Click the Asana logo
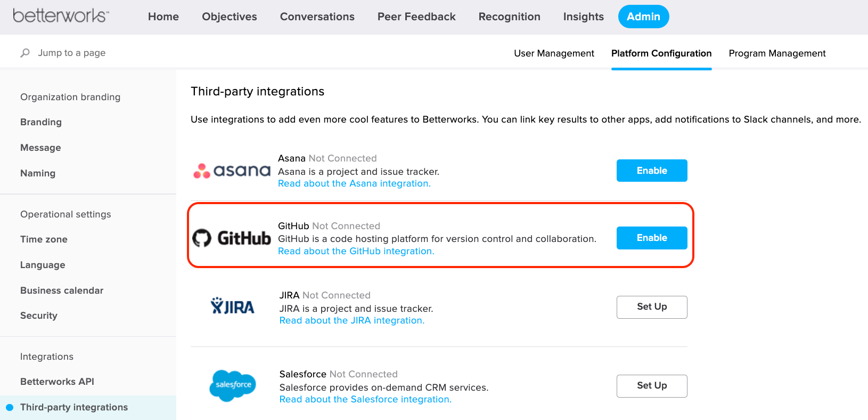This screenshot has height=420, width=868. click(232, 171)
